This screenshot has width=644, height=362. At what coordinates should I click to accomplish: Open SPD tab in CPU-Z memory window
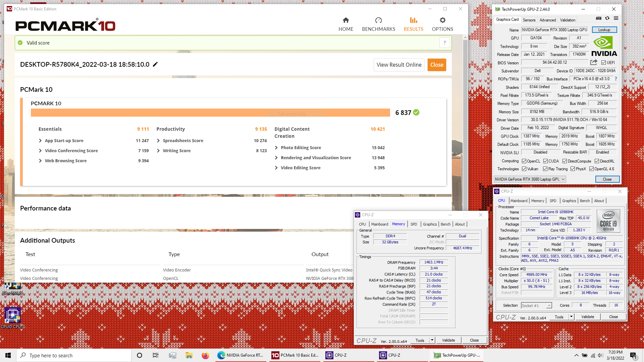coord(414,224)
